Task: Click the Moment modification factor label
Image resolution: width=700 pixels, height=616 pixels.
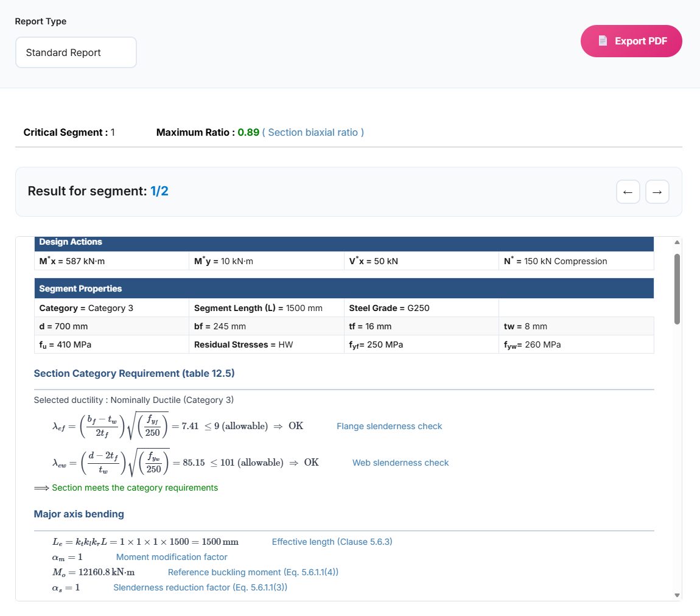Action: pyautogui.click(x=172, y=557)
